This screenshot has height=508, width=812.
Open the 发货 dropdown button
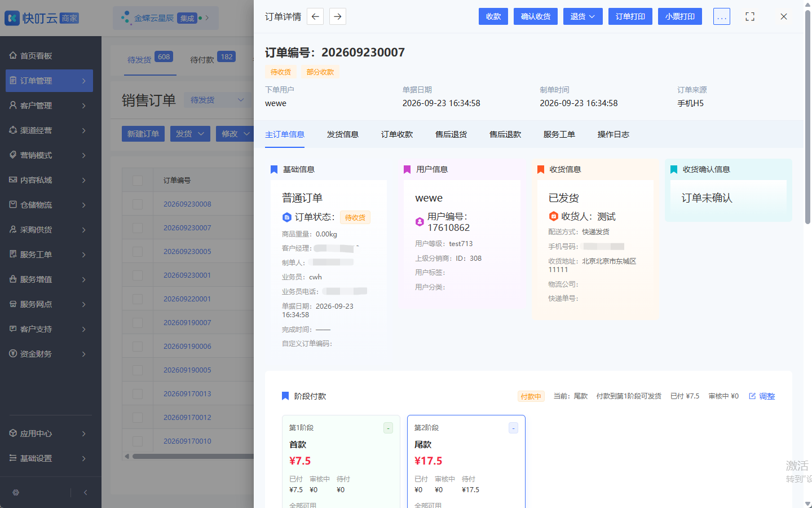pos(190,134)
